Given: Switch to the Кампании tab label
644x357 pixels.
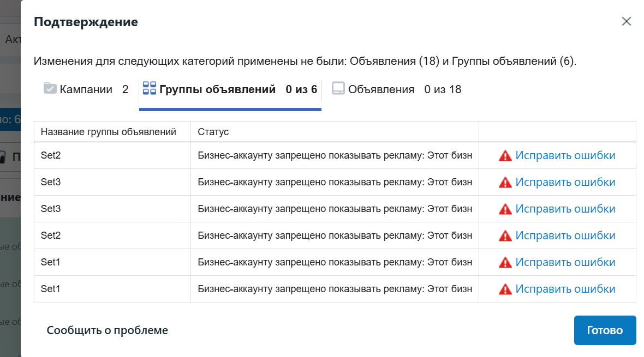Looking at the screenshot, I should click(x=86, y=89).
